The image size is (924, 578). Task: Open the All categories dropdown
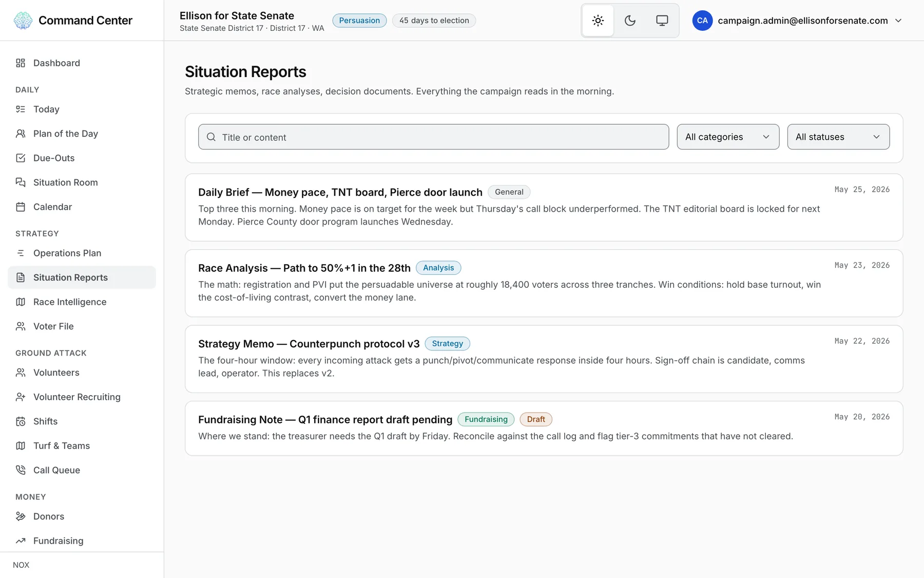click(728, 137)
